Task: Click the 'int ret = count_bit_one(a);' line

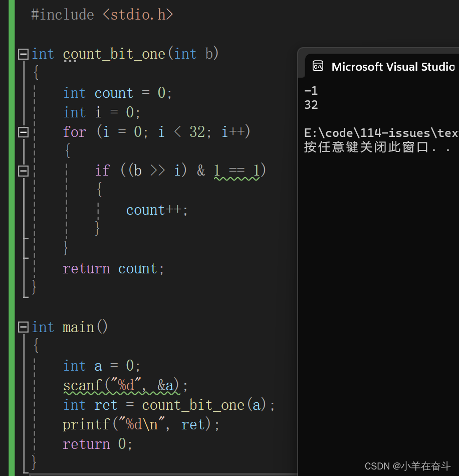Action: [x=169, y=405]
